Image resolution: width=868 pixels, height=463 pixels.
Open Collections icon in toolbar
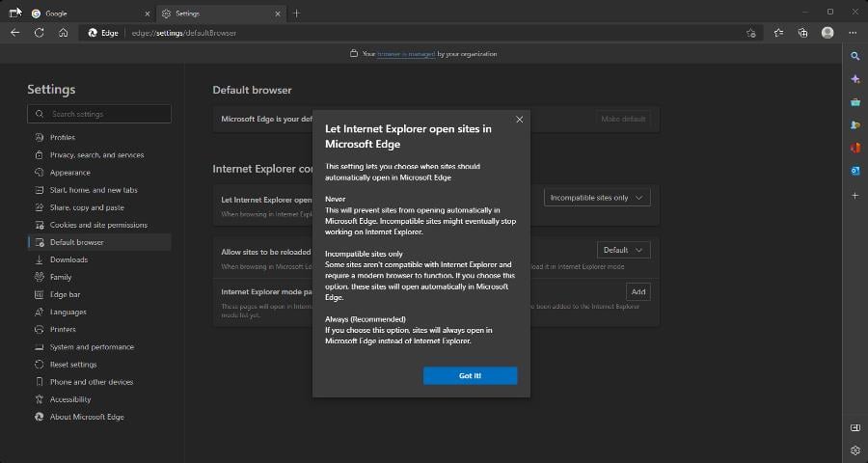point(802,33)
